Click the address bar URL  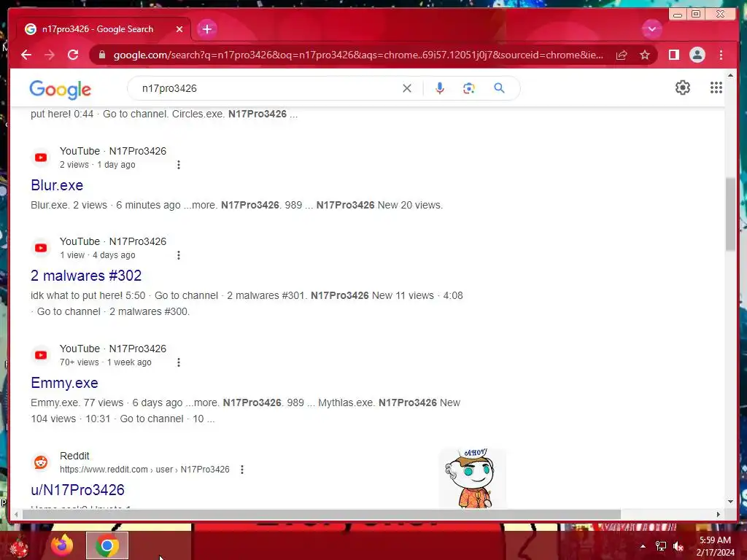[358, 55]
